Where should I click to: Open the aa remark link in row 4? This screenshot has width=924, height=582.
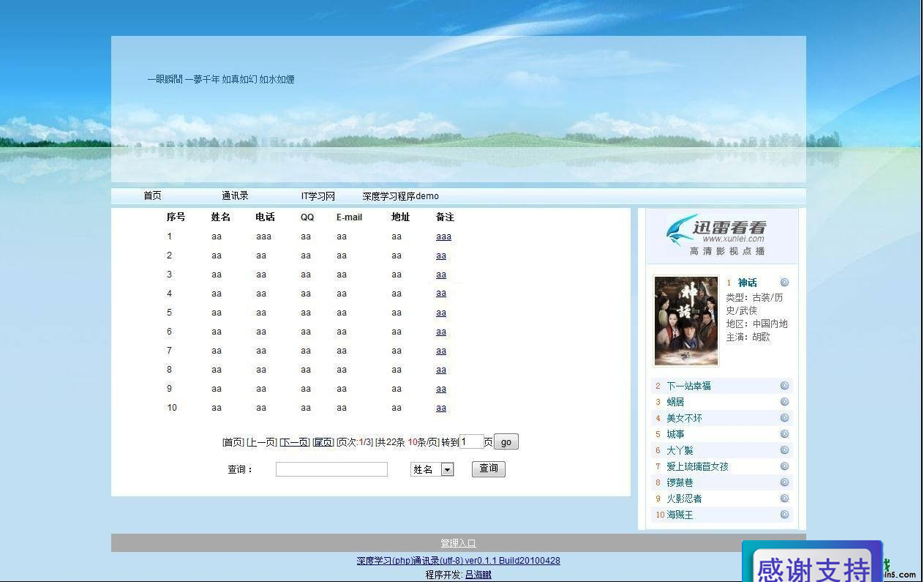click(x=441, y=294)
